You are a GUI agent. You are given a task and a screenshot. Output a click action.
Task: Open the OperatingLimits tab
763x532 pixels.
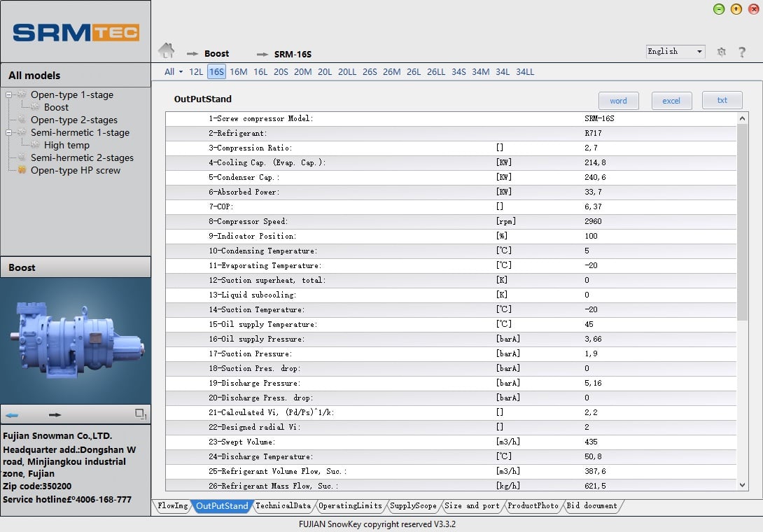350,505
